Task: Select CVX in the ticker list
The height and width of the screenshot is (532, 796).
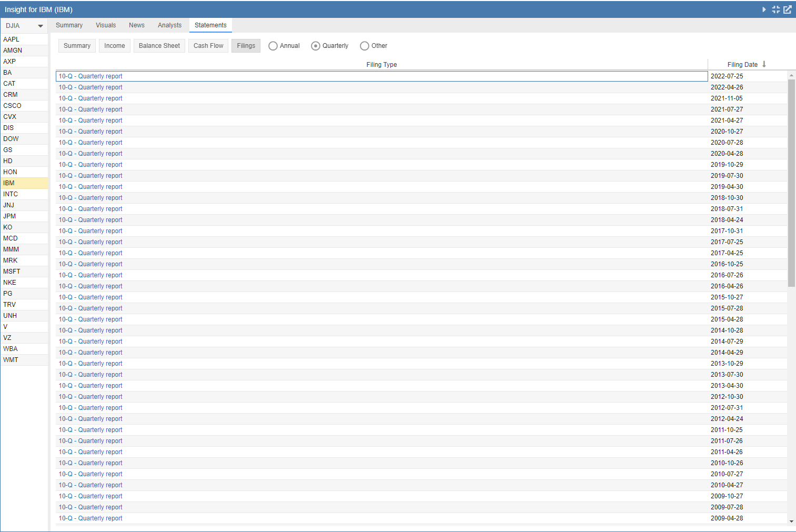Action: pyautogui.click(x=24, y=117)
